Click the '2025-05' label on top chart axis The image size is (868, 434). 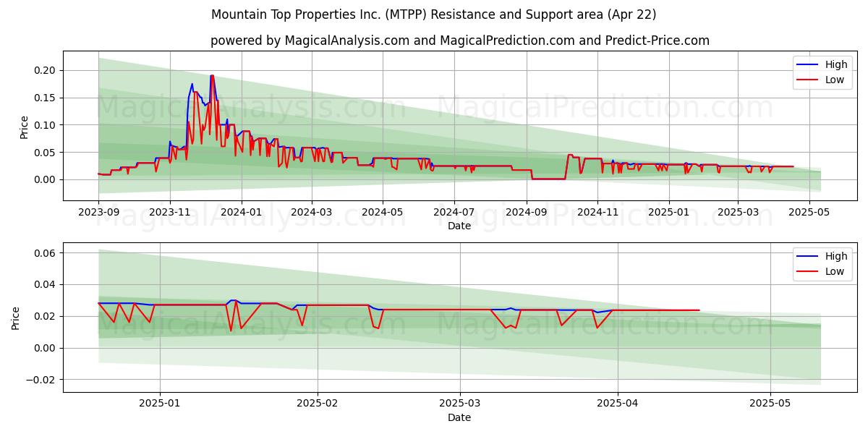click(809, 213)
